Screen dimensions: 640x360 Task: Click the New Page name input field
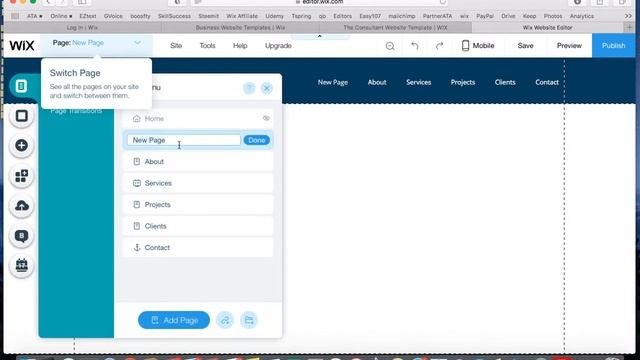point(184,140)
